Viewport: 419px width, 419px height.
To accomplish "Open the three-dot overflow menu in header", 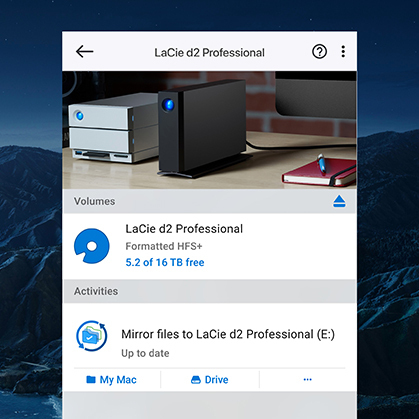I will point(343,52).
